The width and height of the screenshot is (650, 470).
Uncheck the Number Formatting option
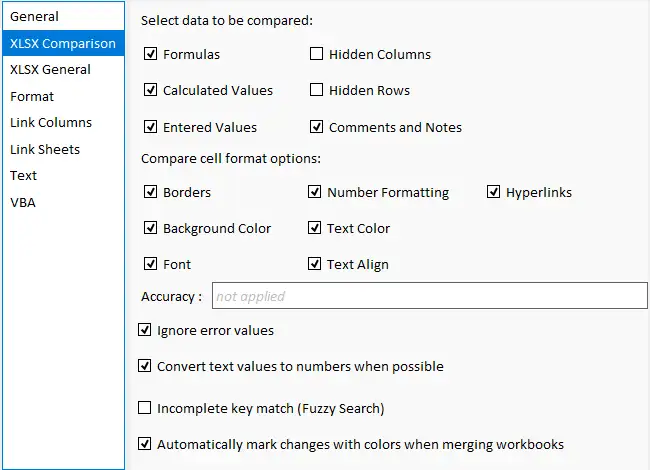pyautogui.click(x=314, y=191)
